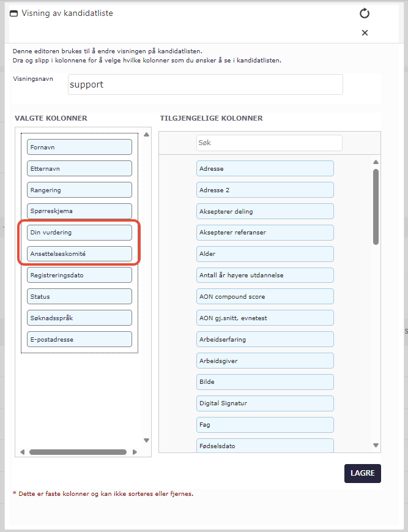Choose the AON compound score column
This screenshot has height=532, width=408.
(x=265, y=296)
